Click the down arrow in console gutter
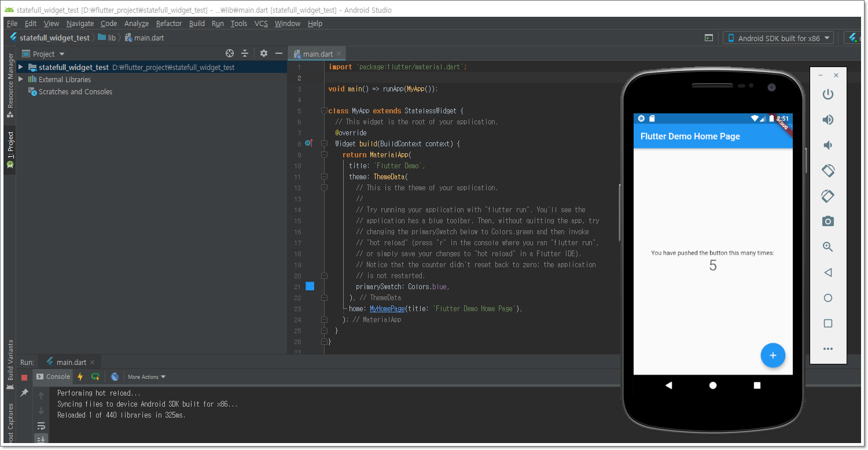 pos(41,411)
